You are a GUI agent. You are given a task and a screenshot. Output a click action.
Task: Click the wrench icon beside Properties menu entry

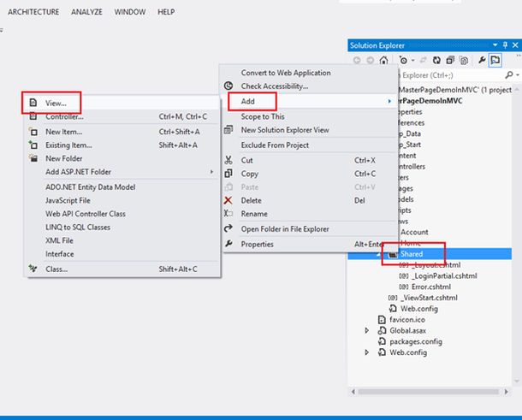pyautogui.click(x=228, y=244)
